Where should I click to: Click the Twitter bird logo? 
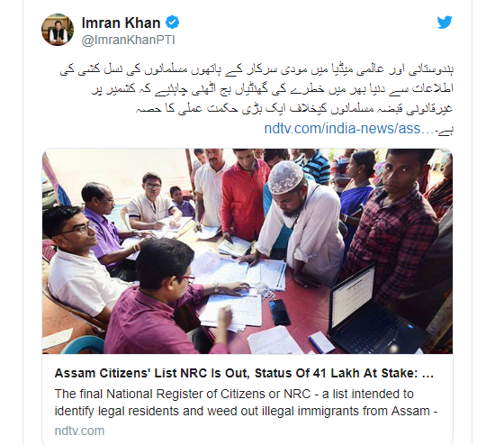[445, 23]
